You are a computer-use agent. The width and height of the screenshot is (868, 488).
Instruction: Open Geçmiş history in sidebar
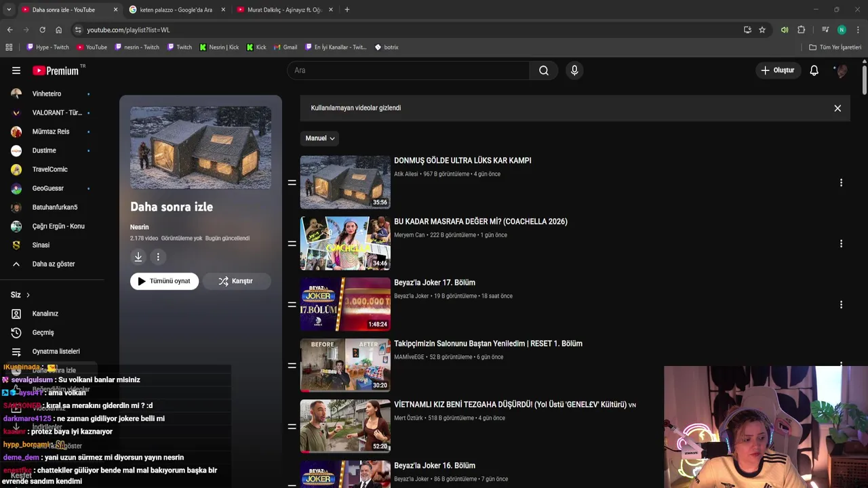tap(43, 333)
